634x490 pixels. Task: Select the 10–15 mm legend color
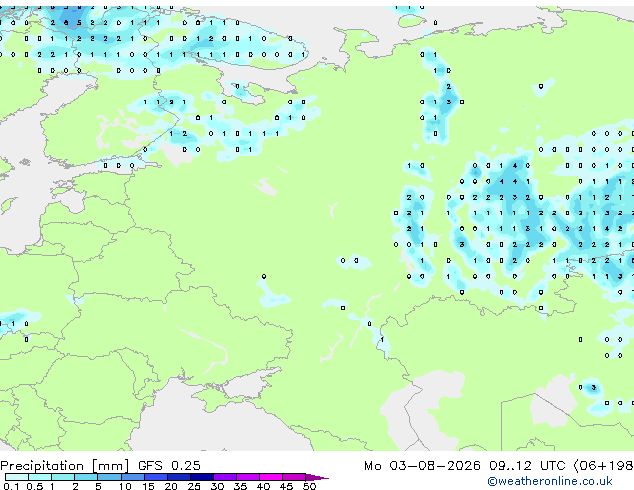coord(132,477)
